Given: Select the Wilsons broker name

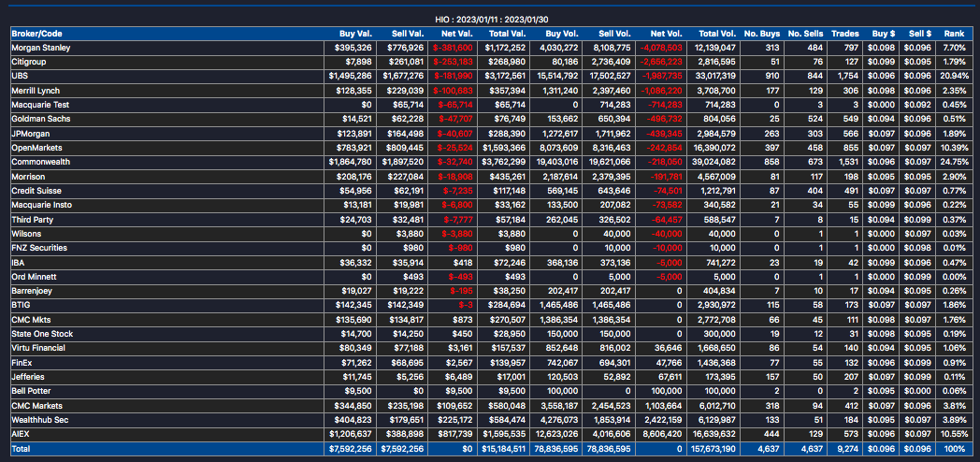Looking at the screenshot, I should coord(26,234).
